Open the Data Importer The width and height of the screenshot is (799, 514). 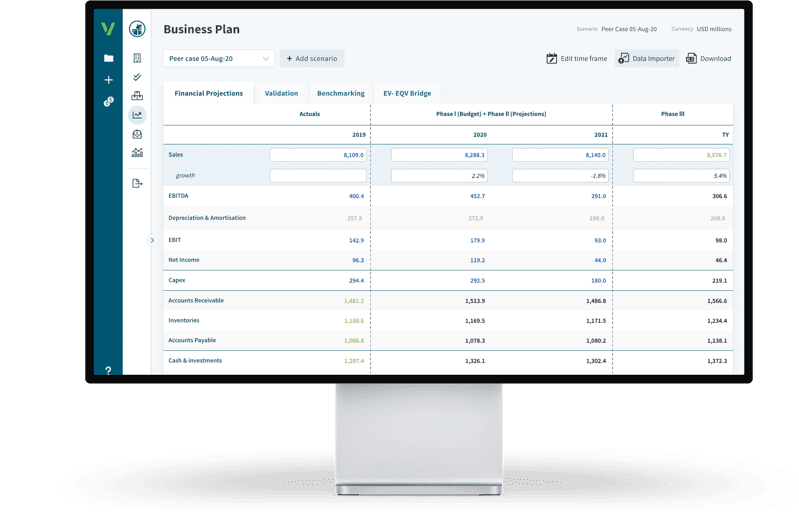click(x=646, y=59)
